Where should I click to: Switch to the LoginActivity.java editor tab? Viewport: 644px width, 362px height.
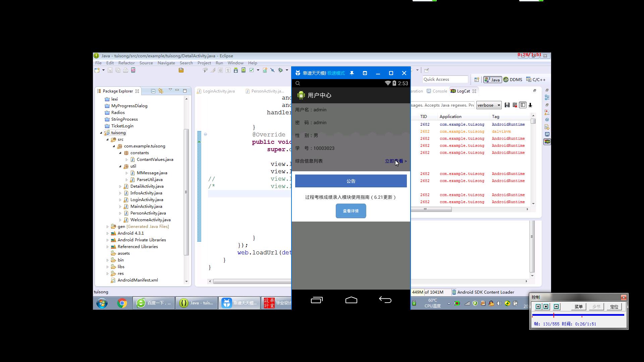tap(216, 91)
